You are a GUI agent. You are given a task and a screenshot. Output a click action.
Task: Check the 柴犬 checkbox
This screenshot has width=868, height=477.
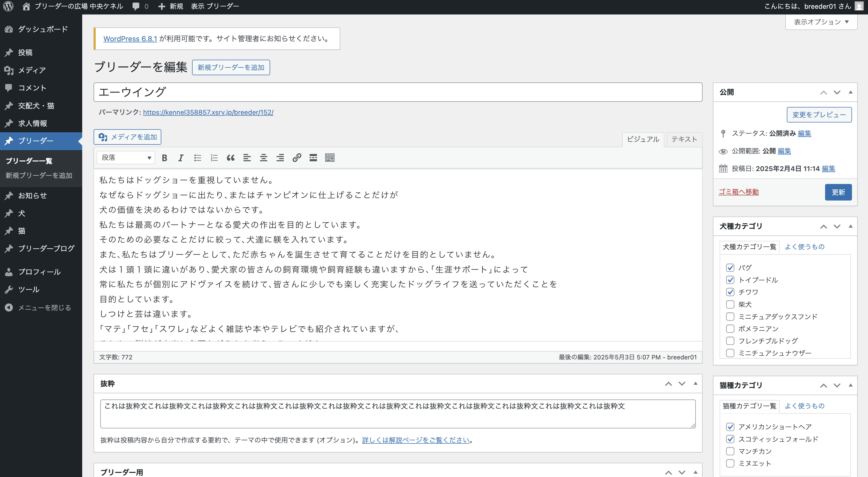(x=730, y=304)
